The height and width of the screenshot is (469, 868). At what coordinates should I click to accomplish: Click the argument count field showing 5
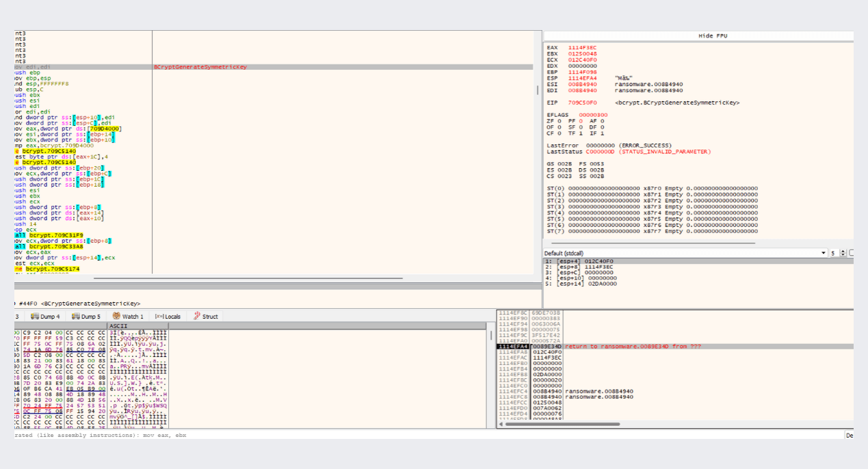834,253
